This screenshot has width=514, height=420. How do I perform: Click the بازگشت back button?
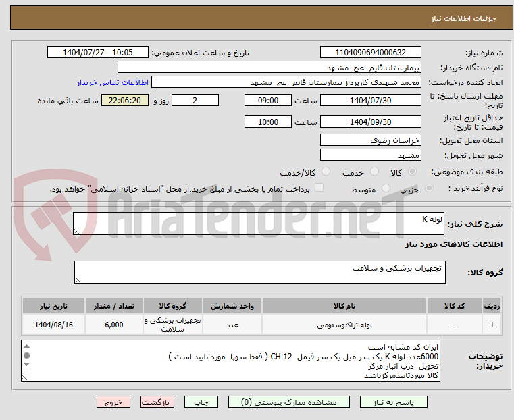[x=157, y=402]
